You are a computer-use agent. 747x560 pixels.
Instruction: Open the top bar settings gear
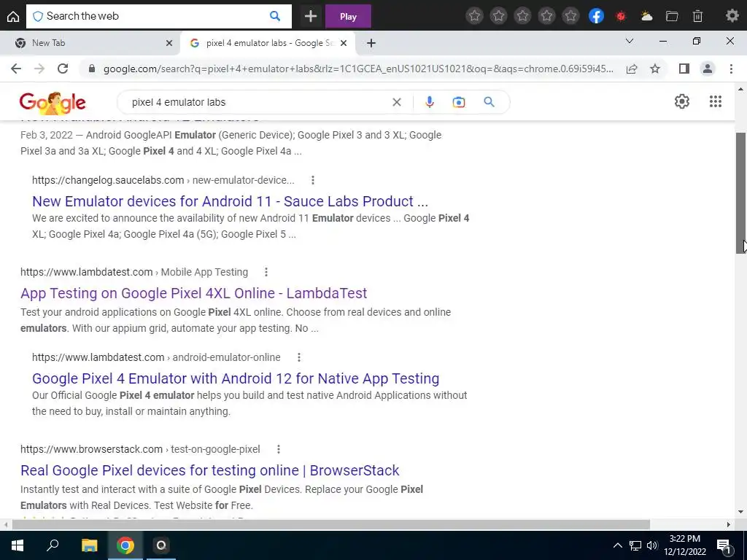(732, 16)
